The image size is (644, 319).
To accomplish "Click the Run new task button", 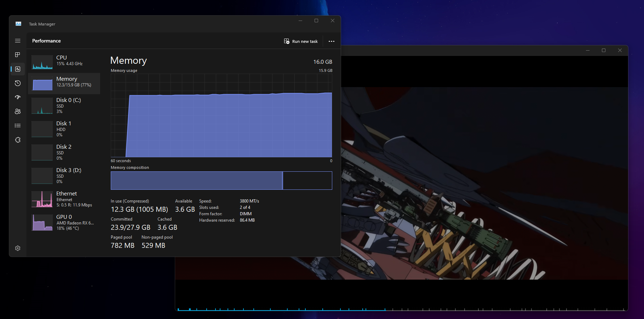I will (x=301, y=41).
